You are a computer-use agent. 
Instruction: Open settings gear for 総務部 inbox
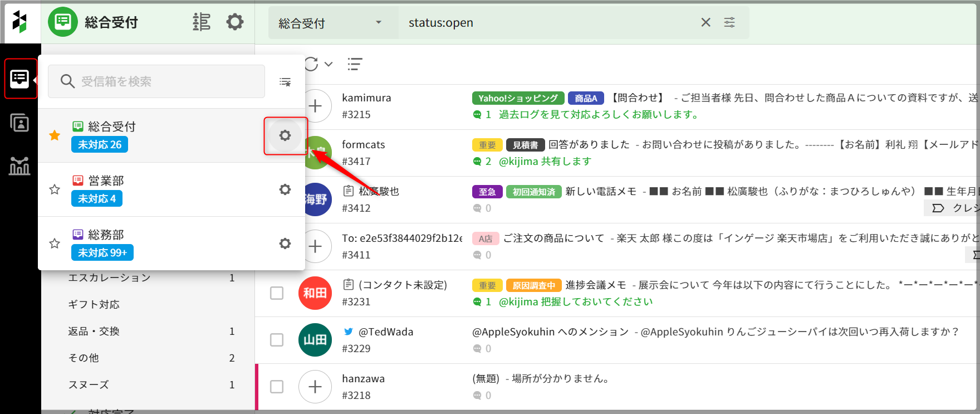[285, 243]
